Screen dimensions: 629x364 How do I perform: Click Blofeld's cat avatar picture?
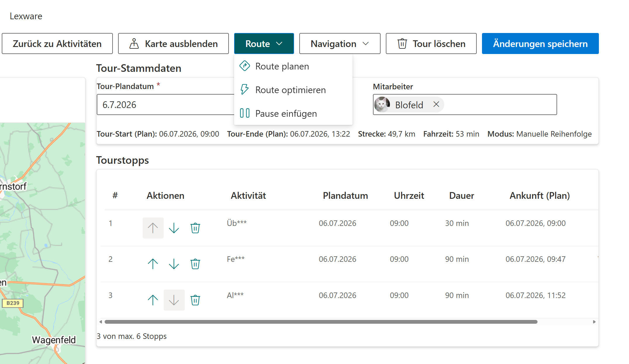(382, 105)
